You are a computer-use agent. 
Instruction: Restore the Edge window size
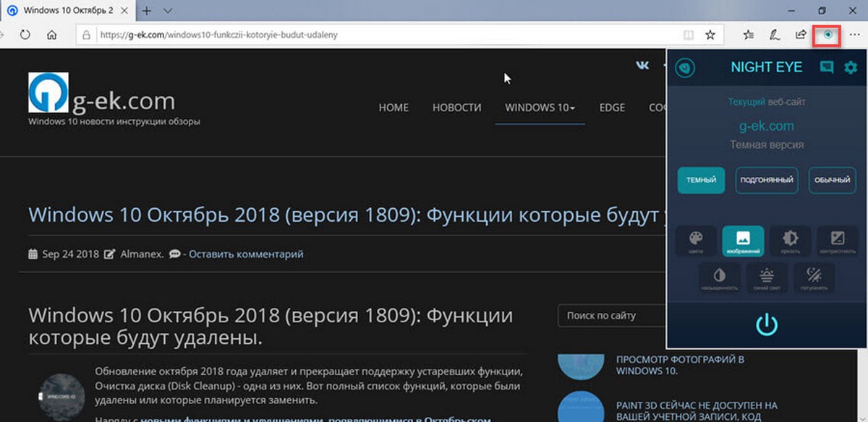click(822, 11)
